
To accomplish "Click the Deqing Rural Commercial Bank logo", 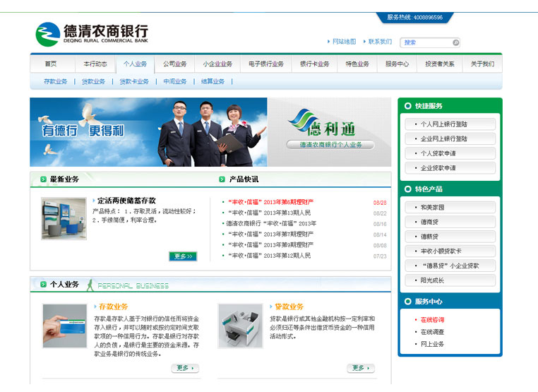I will [x=92, y=34].
